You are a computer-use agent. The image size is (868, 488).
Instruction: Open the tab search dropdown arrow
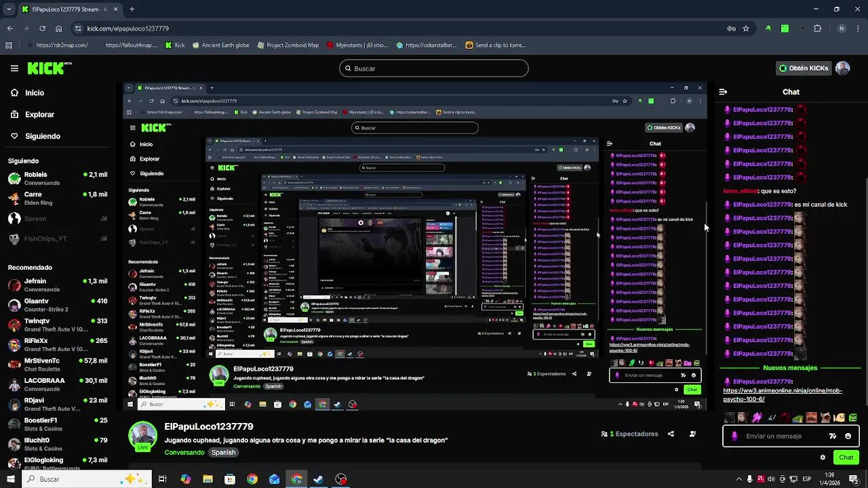pos(8,9)
